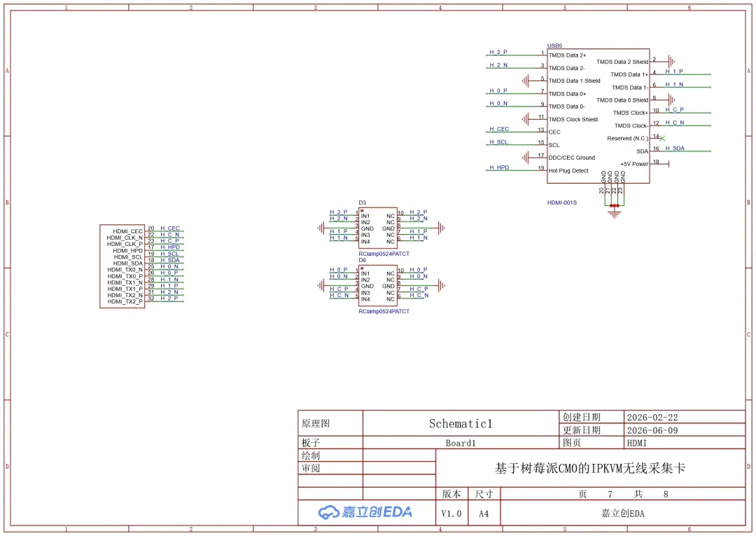Click the H_SDA net label on pin 16
This screenshot has width=756, height=536.
click(675, 148)
